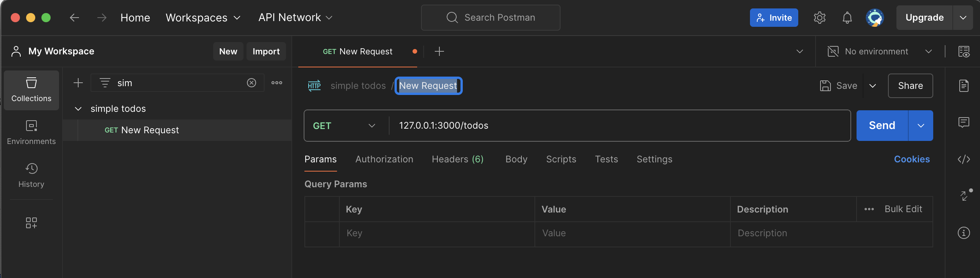Viewport: 980px width, 278px height.
Task: Expand the Workspaces dropdown
Action: [x=203, y=18]
